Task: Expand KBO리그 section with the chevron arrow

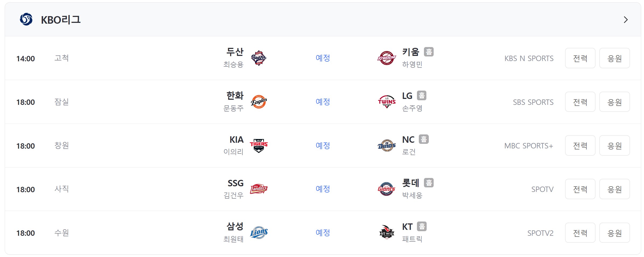Action: click(x=626, y=20)
